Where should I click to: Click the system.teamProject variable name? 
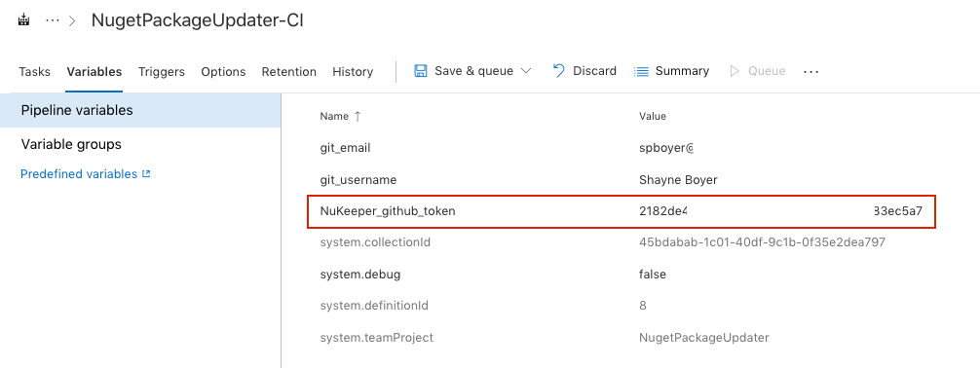point(376,338)
